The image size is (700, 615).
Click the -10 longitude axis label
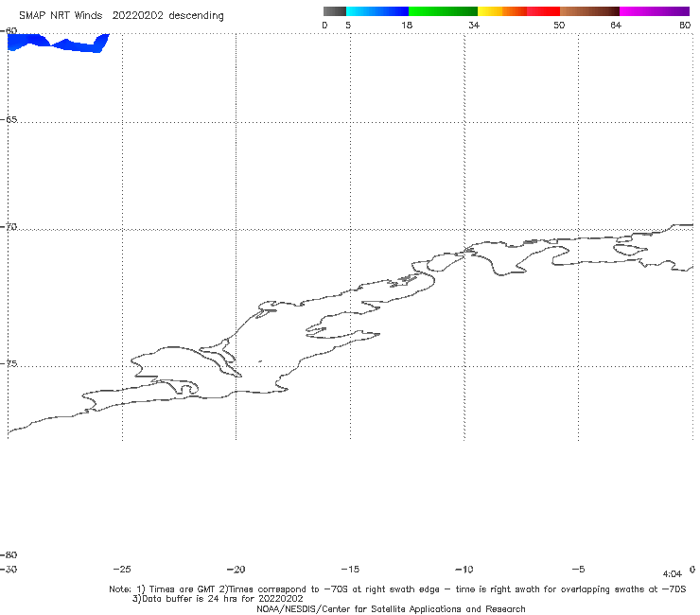tap(464, 570)
